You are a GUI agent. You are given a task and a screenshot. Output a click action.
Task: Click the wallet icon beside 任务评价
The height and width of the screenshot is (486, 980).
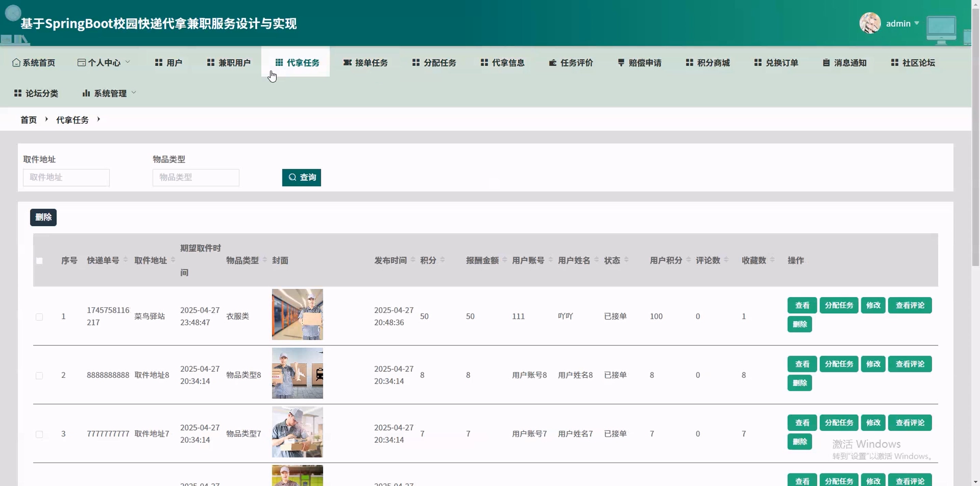point(553,63)
